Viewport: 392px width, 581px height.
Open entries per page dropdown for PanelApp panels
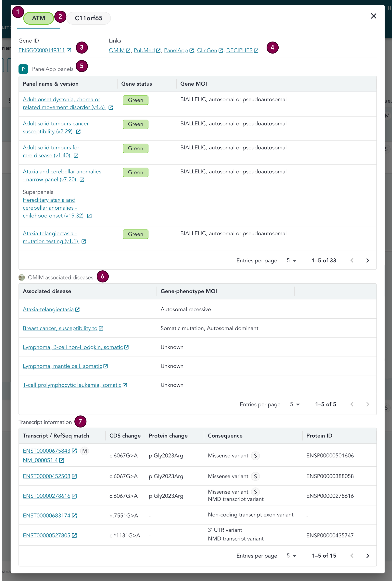(x=291, y=260)
